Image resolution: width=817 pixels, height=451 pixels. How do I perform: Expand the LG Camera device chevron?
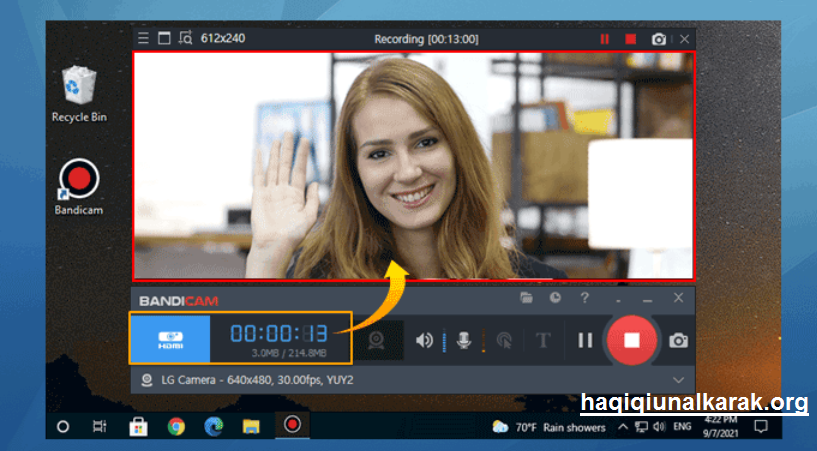(x=678, y=380)
